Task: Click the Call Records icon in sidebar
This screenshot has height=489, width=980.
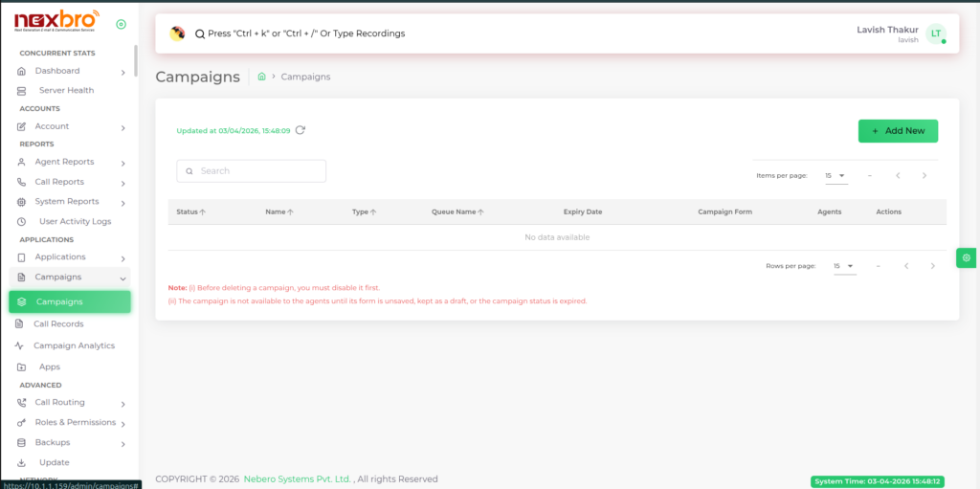Action: click(21, 324)
